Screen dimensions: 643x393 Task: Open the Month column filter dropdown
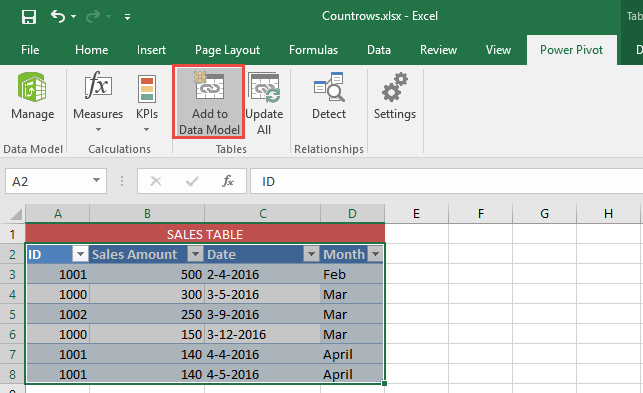coord(375,254)
